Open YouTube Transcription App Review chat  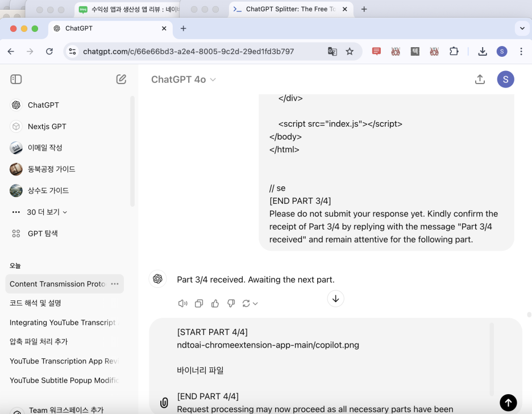[64, 361]
